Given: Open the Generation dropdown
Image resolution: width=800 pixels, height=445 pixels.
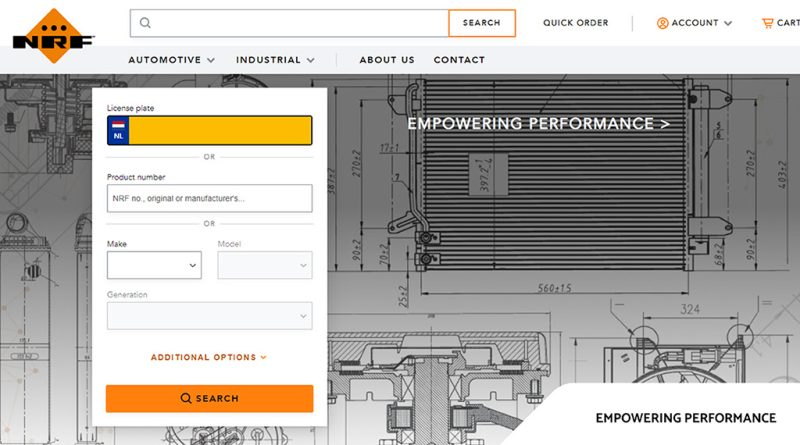Looking at the screenshot, I should (210, 315).
